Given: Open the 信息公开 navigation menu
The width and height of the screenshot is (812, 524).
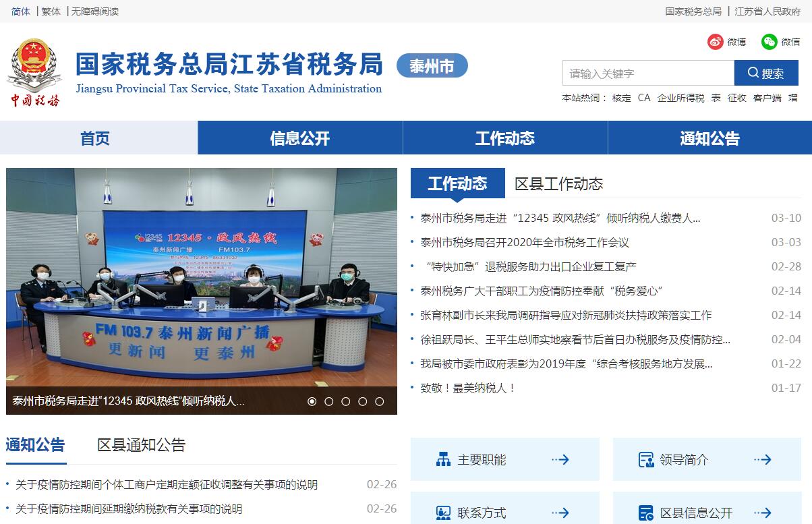Looking at the screenshot, I should coord(300,138).
